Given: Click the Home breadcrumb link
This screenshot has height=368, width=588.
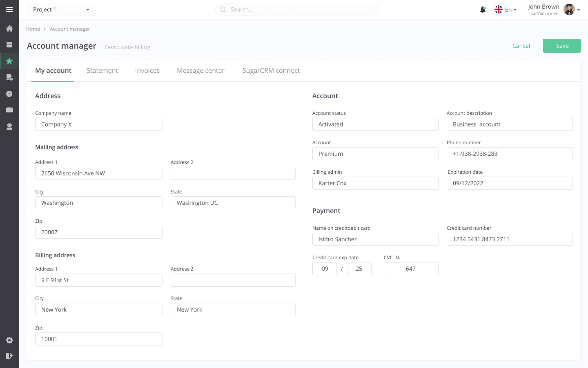Looking at the screenshot, I should coord(33,29).
